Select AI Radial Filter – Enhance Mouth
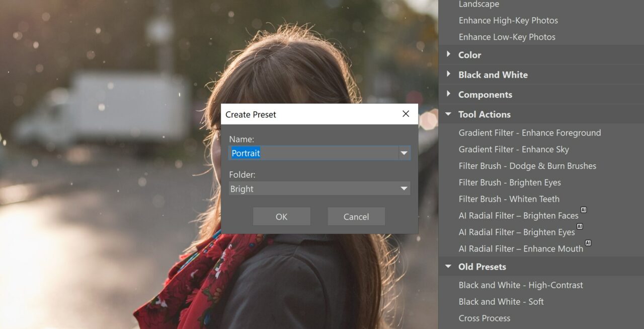Viewport: 644px width, 329px height. 521,248
